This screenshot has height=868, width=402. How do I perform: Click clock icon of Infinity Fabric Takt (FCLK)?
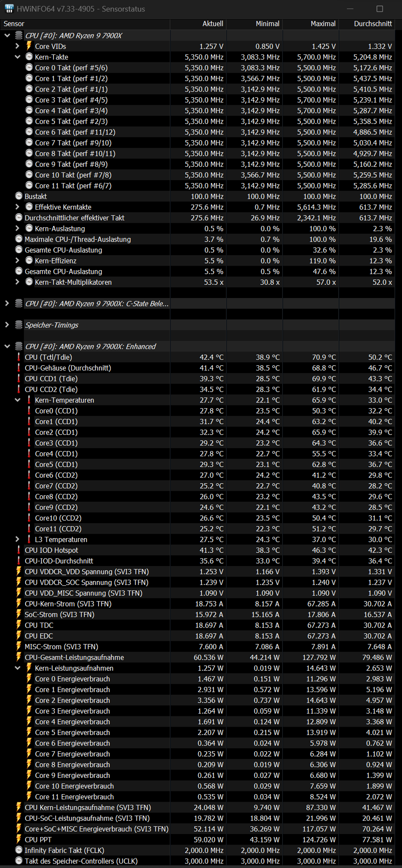19,850
